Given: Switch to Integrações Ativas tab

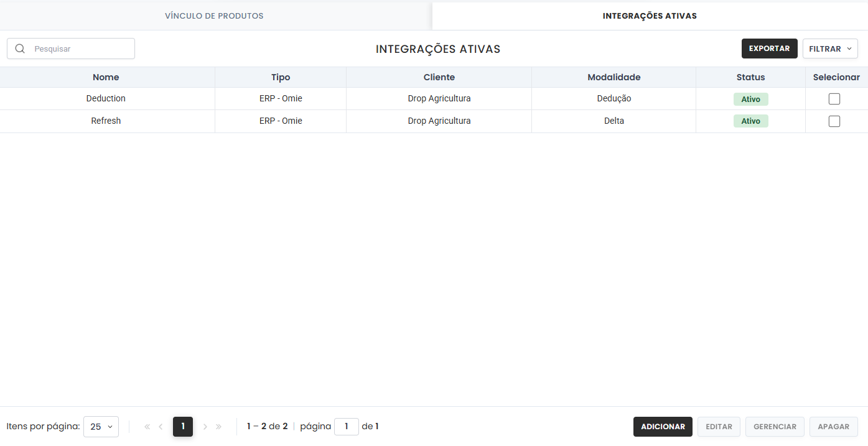Looking at the screenshot, I should [650, 16].
